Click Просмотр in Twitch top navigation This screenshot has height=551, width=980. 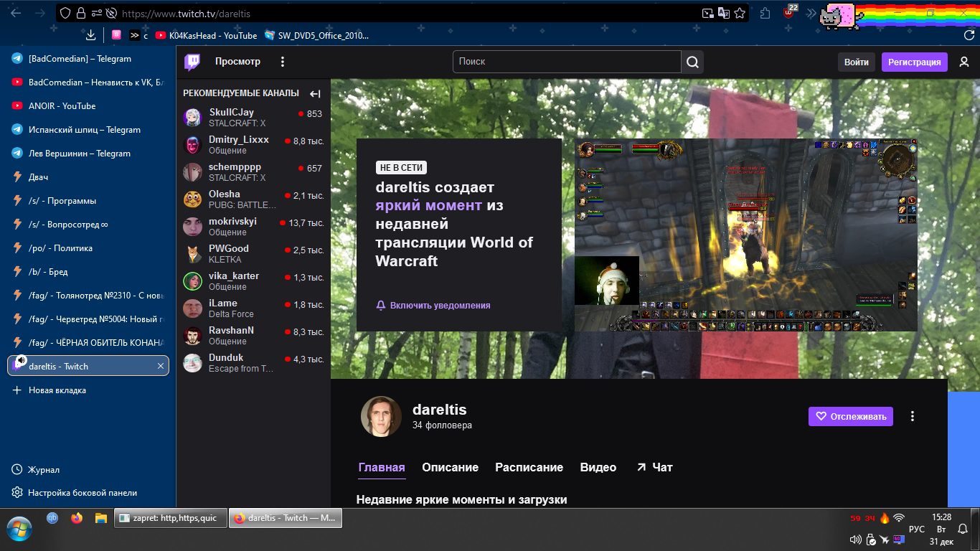click(237, 62)
